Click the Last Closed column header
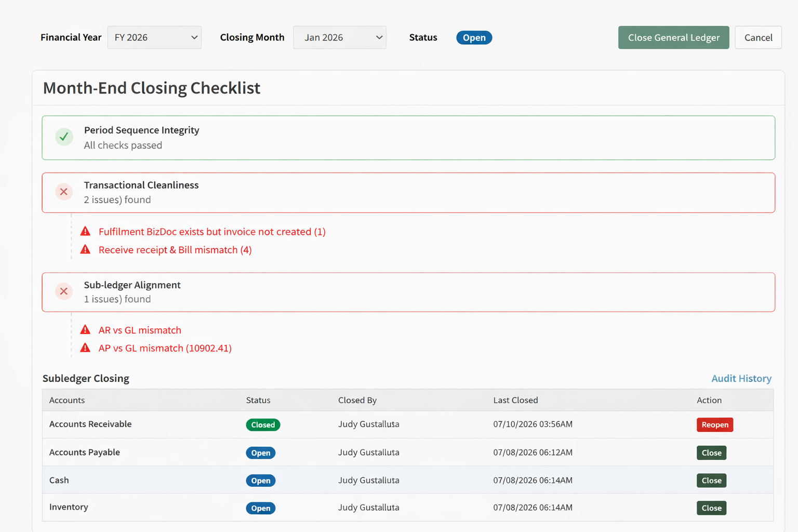The width and height of the screenshot is (798, 532). (x=515, y=400)
